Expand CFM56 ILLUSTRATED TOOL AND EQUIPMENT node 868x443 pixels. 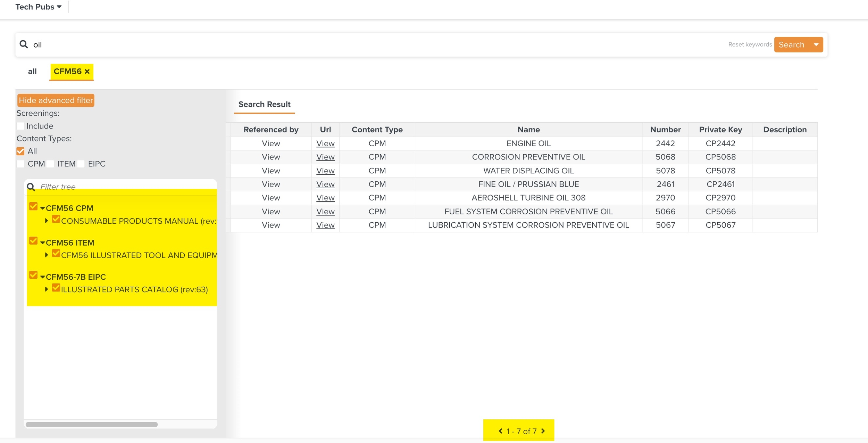(x=47, y=255)
